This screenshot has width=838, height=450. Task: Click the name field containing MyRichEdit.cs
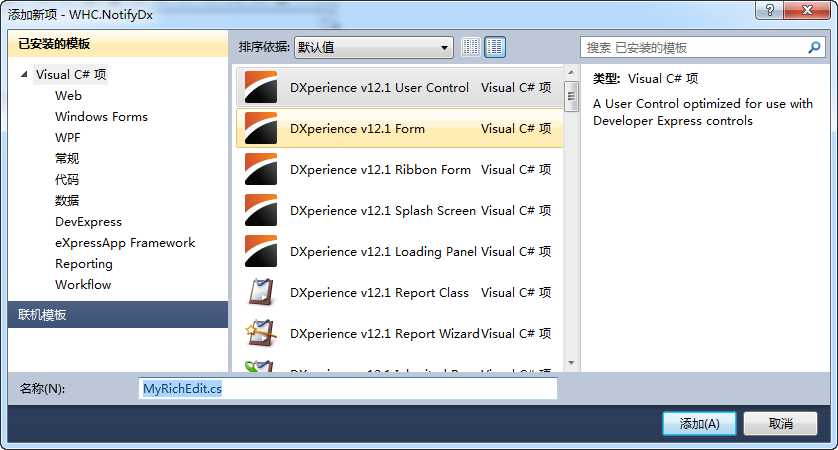(348, 389)
